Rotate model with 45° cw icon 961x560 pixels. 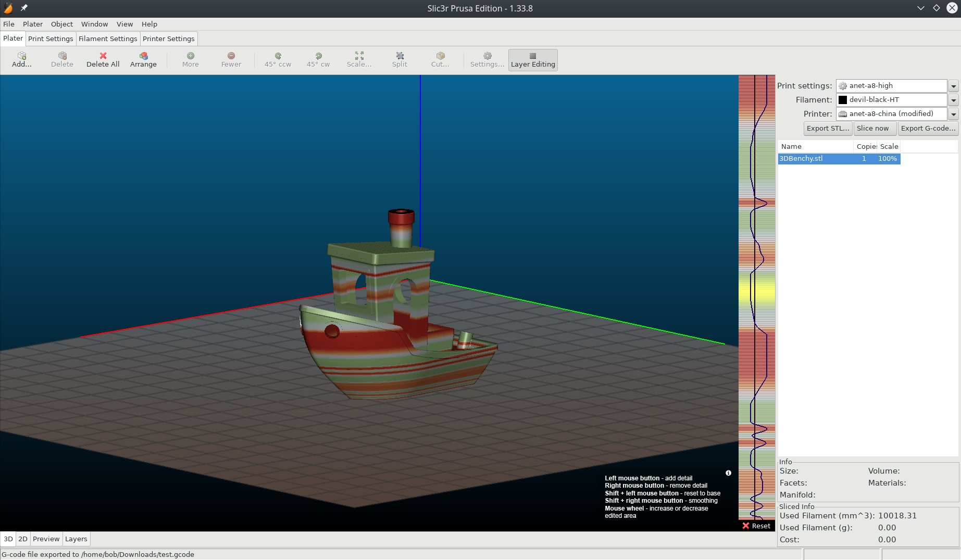318,56
